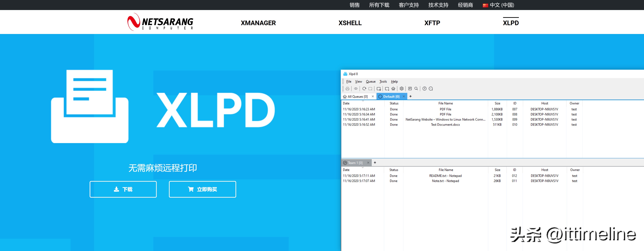Close the Default [0] tab
The image size is (644, 251).
tap(404, 96)
